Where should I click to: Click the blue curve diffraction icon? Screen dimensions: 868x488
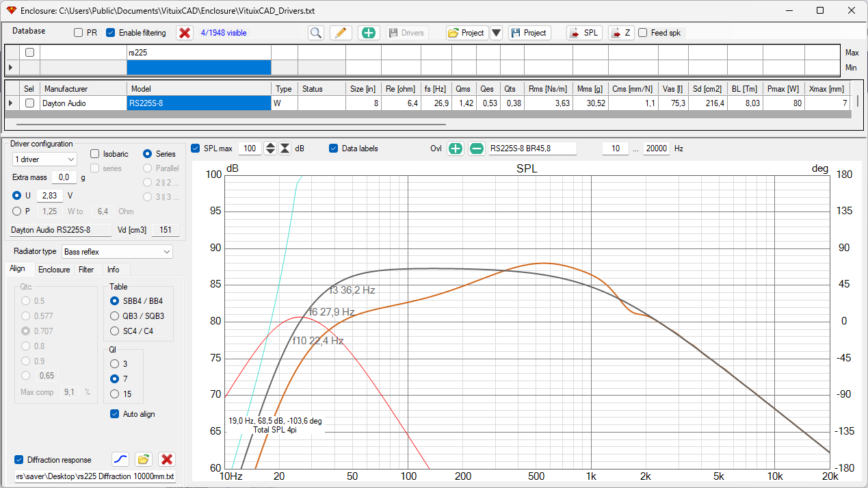(x=120, y=459)
